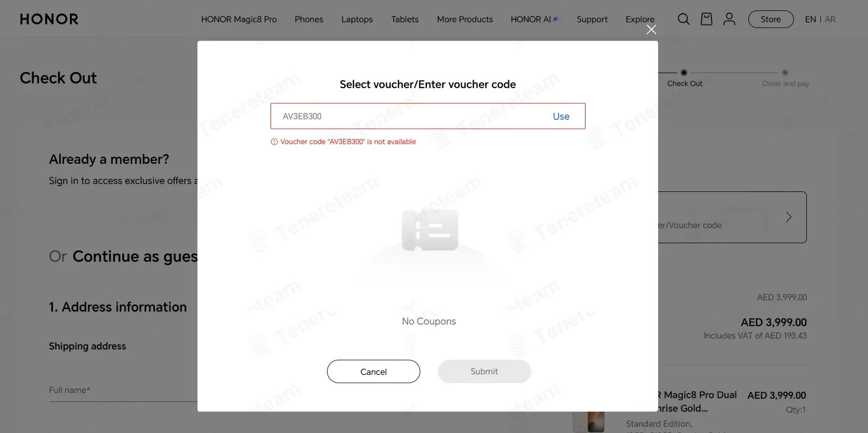
Task: Open the More Products menu
Action: [x=465, y=19]
